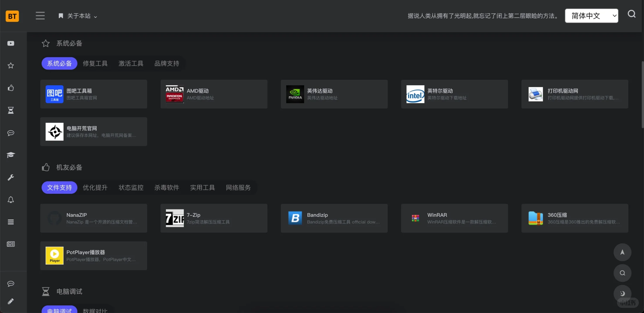Click the scroll-to-top arrow button
The height and width of the screenshot is (313, 644).
point(622,252)
